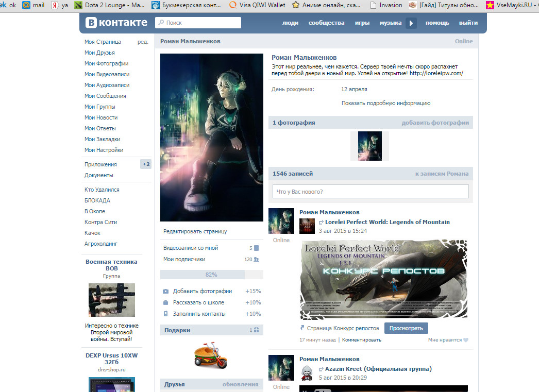
Task: Click the Azazin Kreet group avatar
Action: (307, 373)
